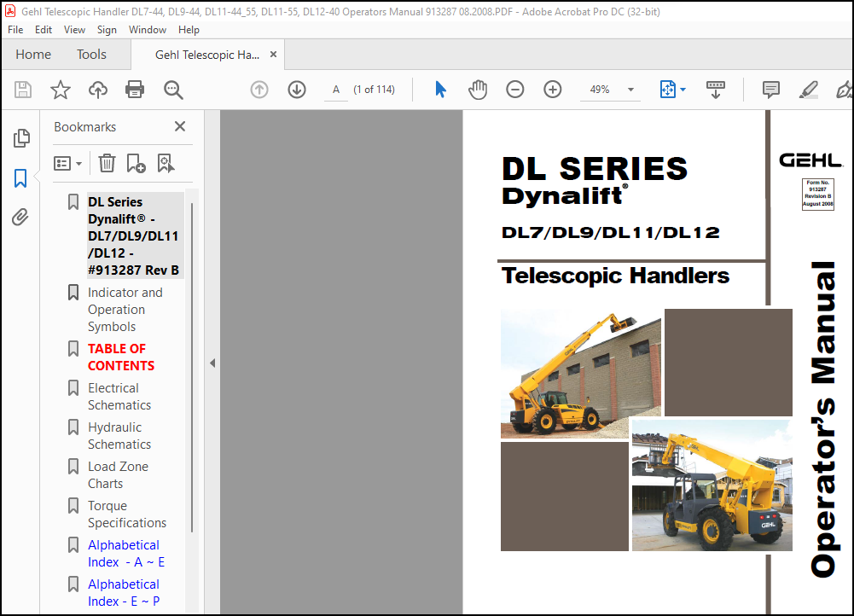Open the Window menu
Viewport: 854px width, 616px height.
pyautogui.click(x=147, y=30)
